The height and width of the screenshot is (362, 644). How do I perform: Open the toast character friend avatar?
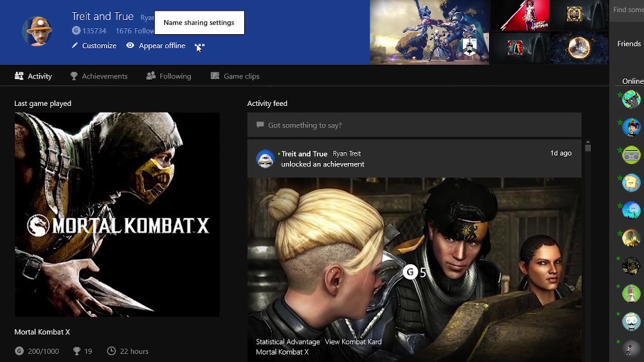(631, 182)
